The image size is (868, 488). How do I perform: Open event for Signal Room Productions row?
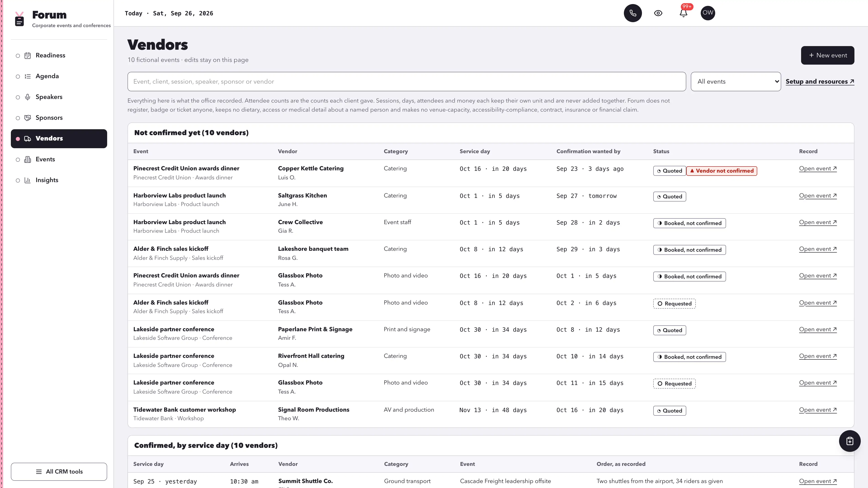pyautogui.click(x=818, y=410)
